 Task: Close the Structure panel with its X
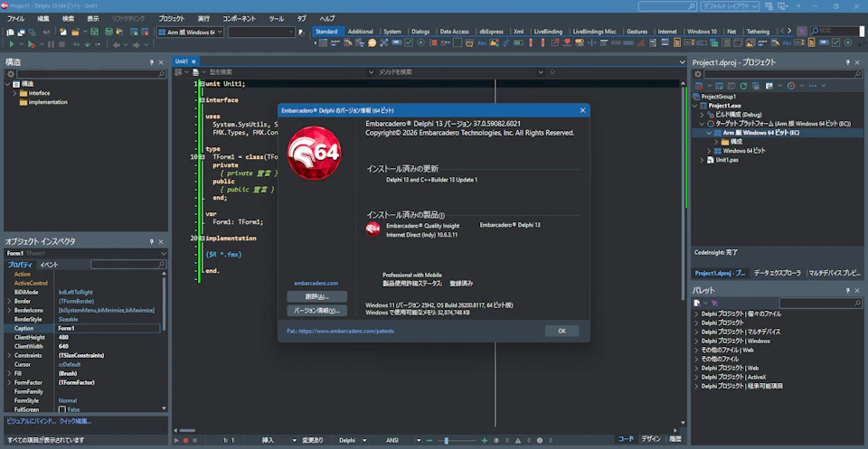click(161, 62)
